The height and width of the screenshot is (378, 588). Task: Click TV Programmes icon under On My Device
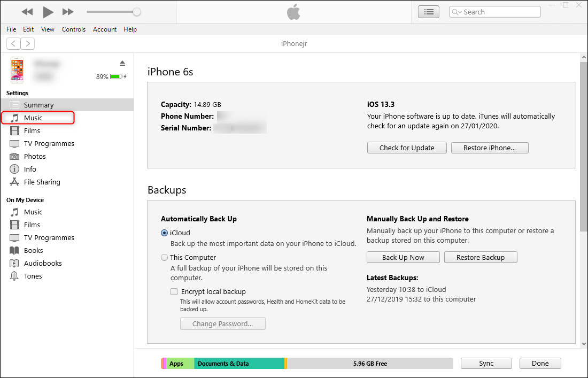pyautogui.click(x=14, y=238)
